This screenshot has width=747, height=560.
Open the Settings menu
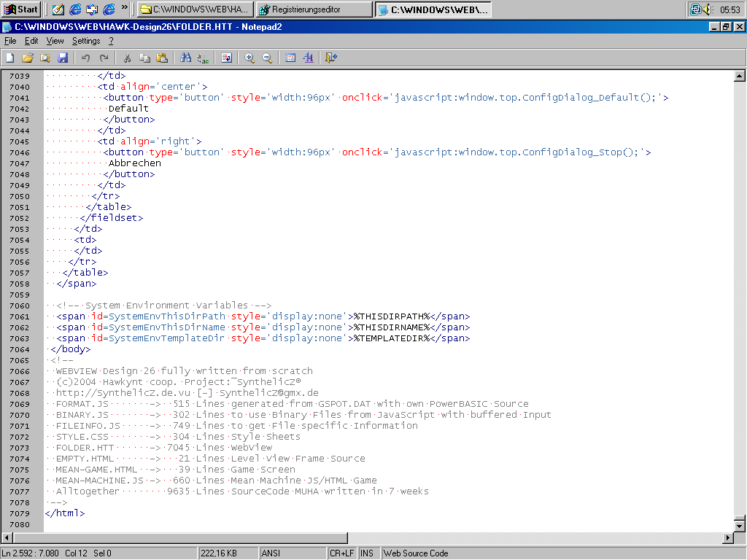coord(86,41)
